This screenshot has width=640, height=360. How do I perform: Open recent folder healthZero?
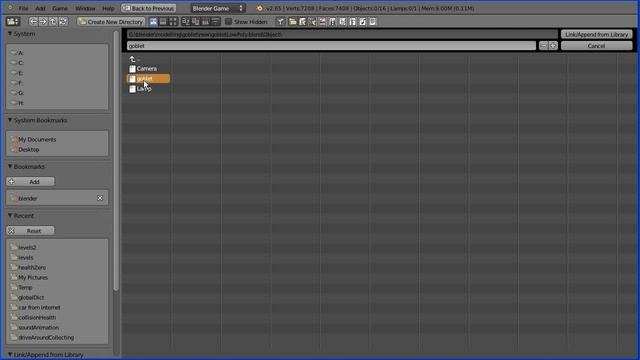coord(32,267)
